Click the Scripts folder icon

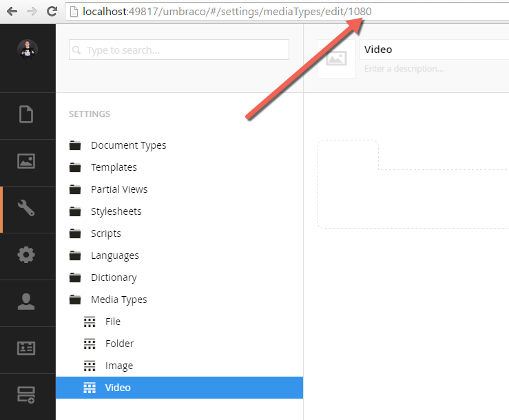point(75,233)
